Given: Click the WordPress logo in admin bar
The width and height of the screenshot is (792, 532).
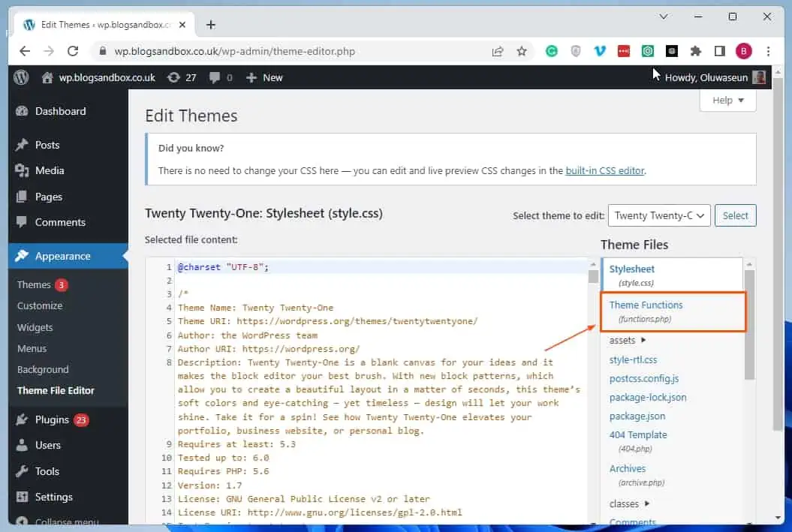Looking at the screenshot, I should point(21,77).
